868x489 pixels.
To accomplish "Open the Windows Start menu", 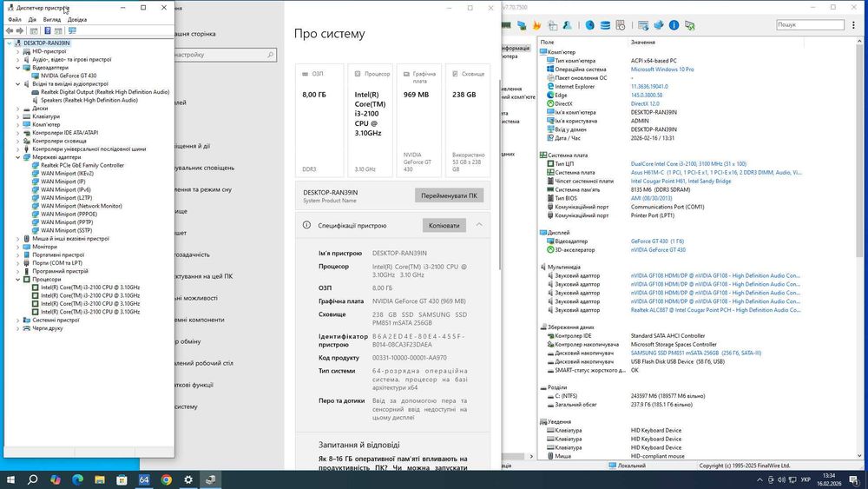I will [10, 479].
